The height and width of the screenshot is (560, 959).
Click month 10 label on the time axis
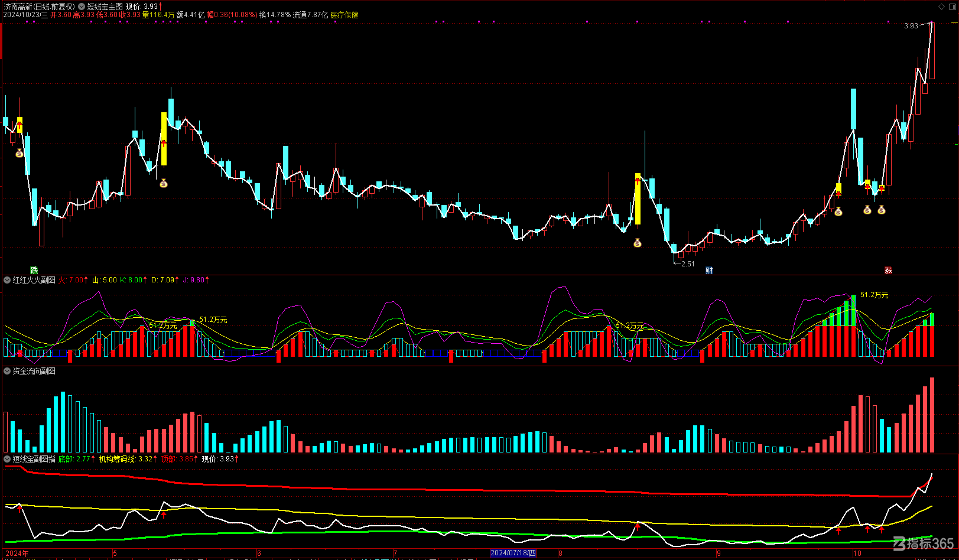tap(857, 554)
